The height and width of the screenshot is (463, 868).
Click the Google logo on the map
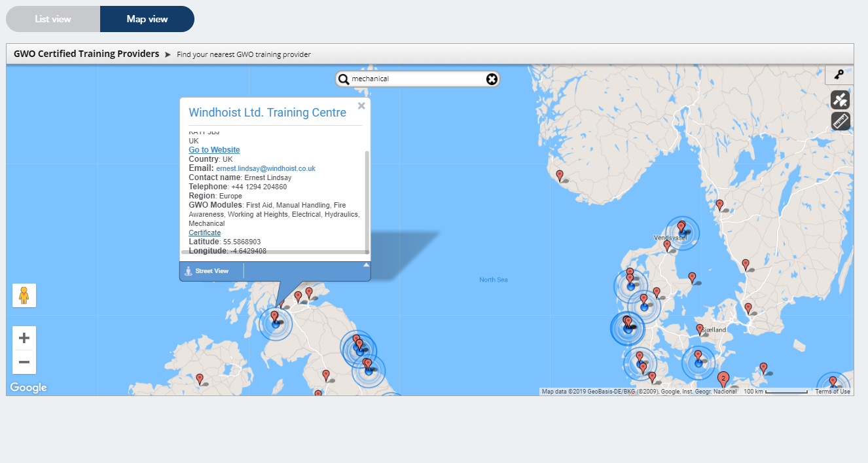[x=28, y=388]
